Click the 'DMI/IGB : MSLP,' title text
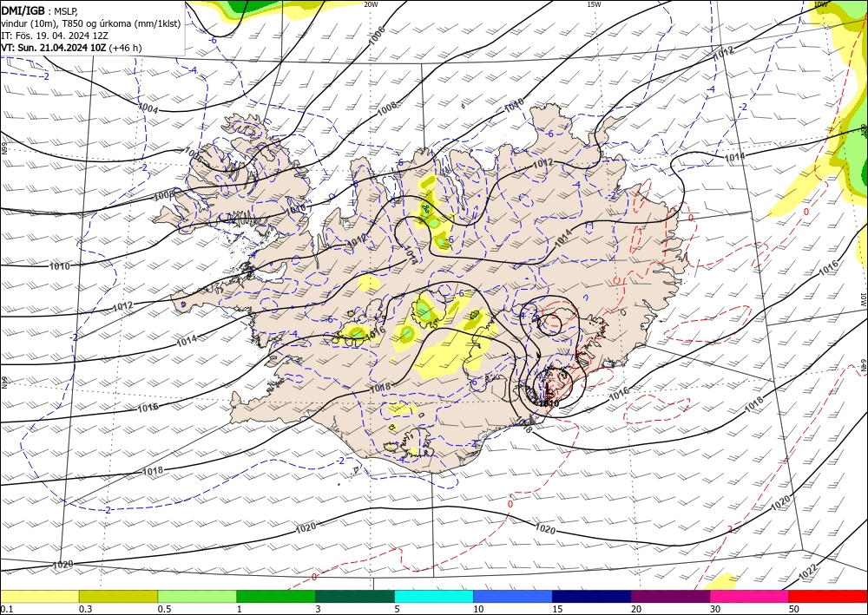Screen dimensions: 868x615 point(41,10)
